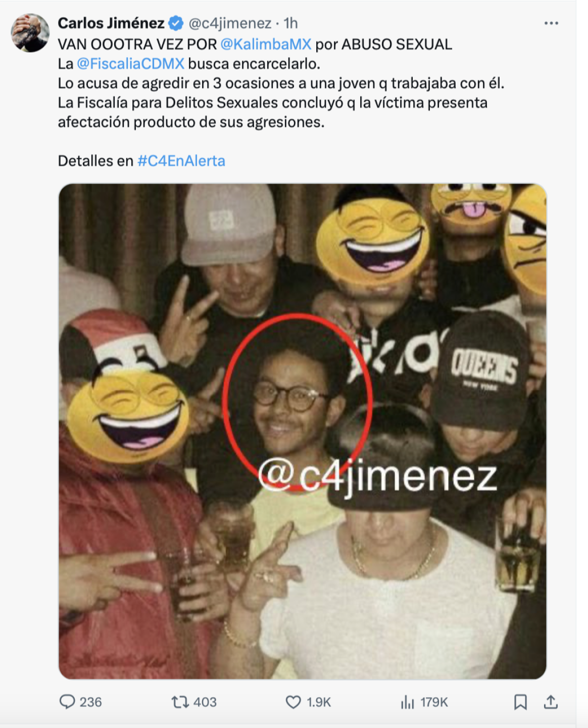Viewport: 588px width, 728px height.
Task: Open the @KalimbaMX mention link
Action: pos(266,44)
